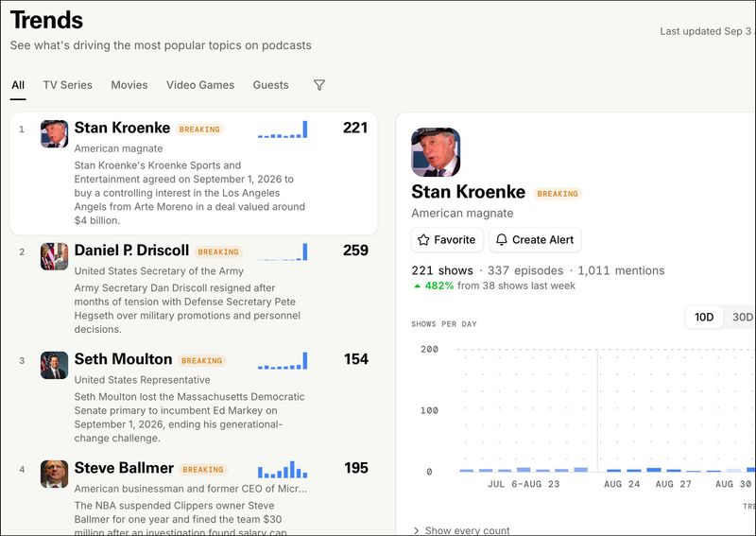
Task: Click the Stan Kroenke summary about Los Angeles Angels
Action: [190, 193]
